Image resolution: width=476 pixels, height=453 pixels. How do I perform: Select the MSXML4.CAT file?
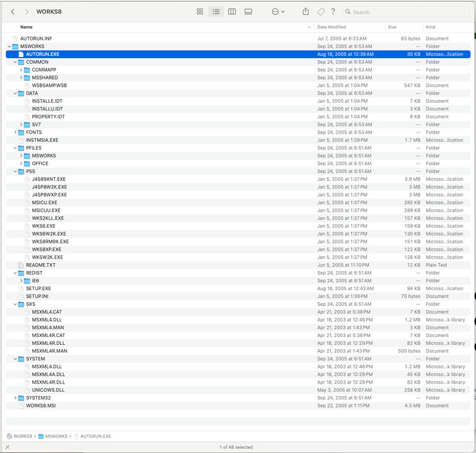tap(238, 312)
